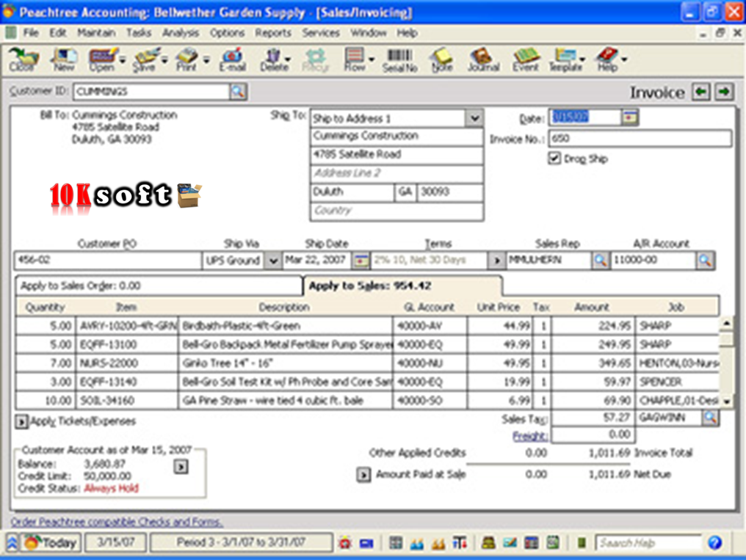
Task: Expand the Ship To address dropdown
Action: click(x=474, y=118)
